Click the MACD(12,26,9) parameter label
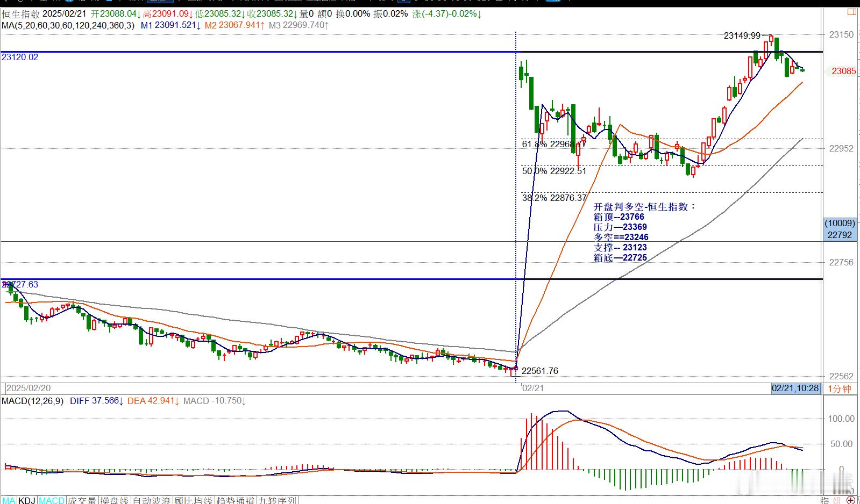860x504 pixels. coord(33,401)
